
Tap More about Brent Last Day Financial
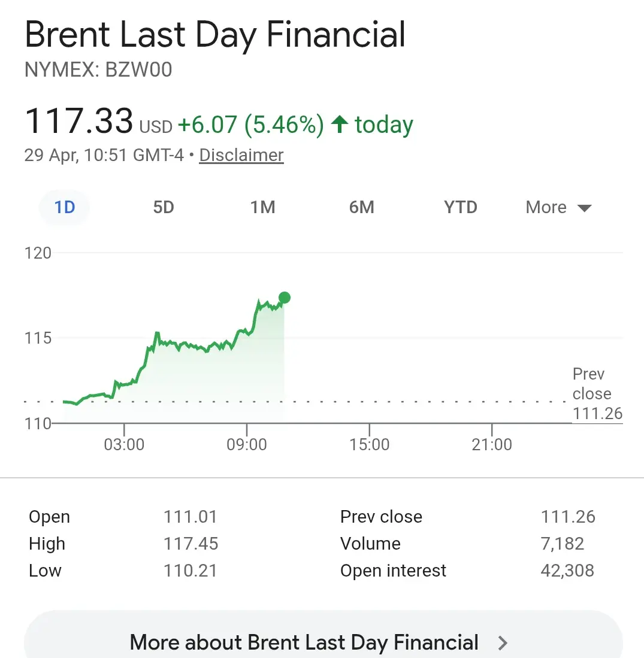click(304, 642)
